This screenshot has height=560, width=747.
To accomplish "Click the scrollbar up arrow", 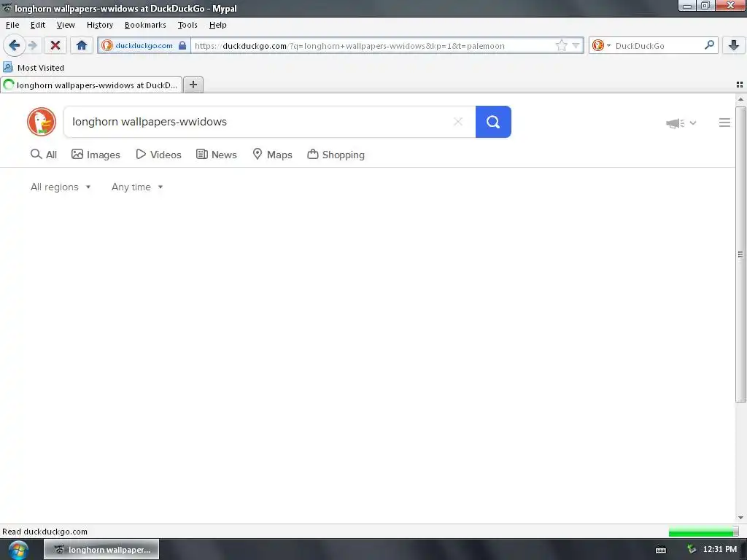I will (x=740, y=99).
